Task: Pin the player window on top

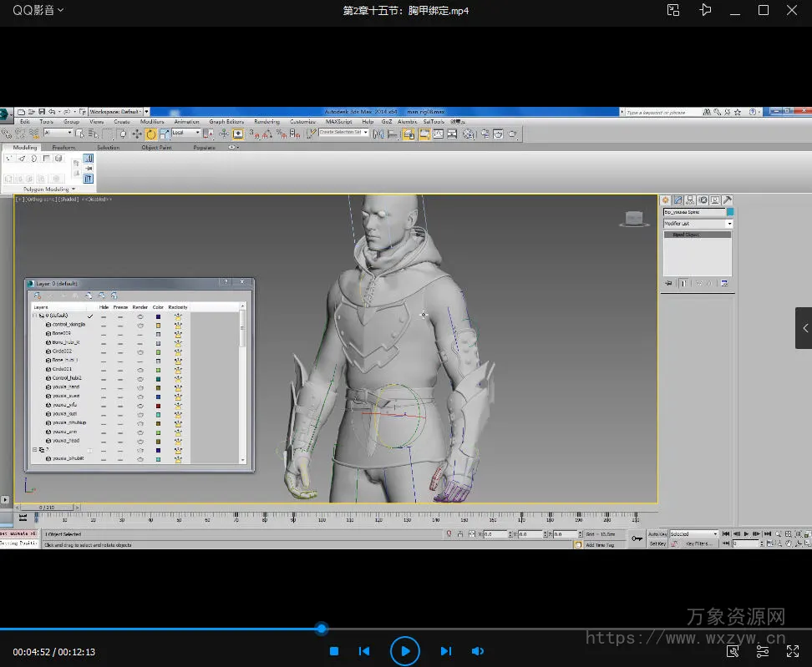Action: (706, 10)
